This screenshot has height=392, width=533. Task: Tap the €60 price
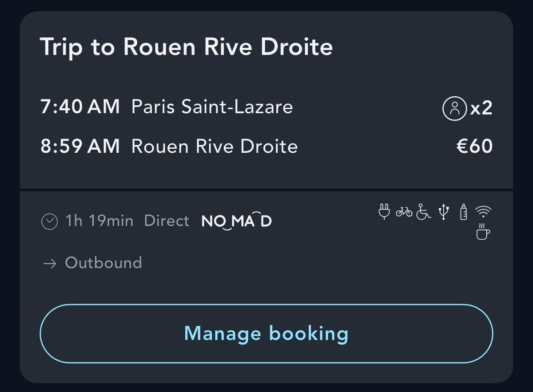[474, 147]
